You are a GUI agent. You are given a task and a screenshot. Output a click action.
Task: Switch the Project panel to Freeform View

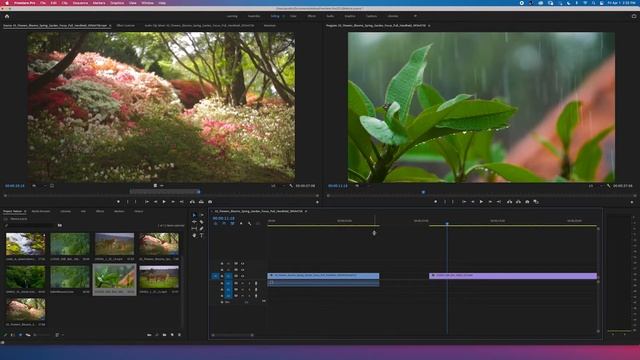pyautogui.click(x=28, y=335)
